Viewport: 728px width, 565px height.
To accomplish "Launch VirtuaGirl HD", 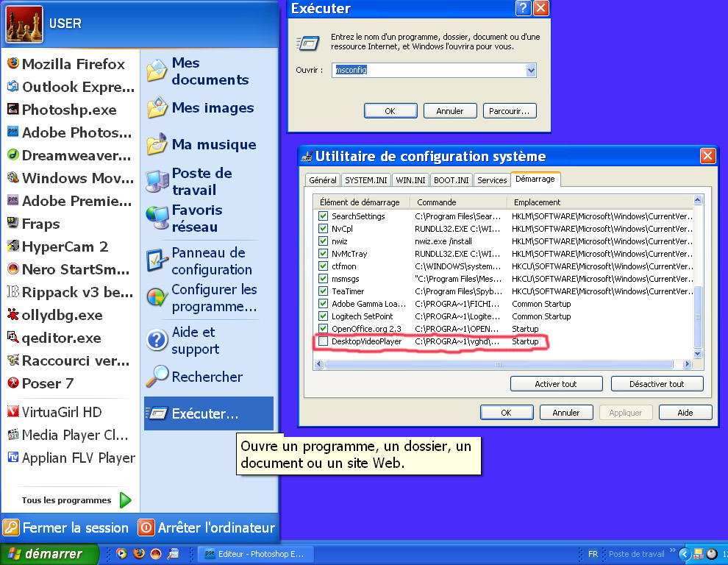I will [x=54, y=412].
